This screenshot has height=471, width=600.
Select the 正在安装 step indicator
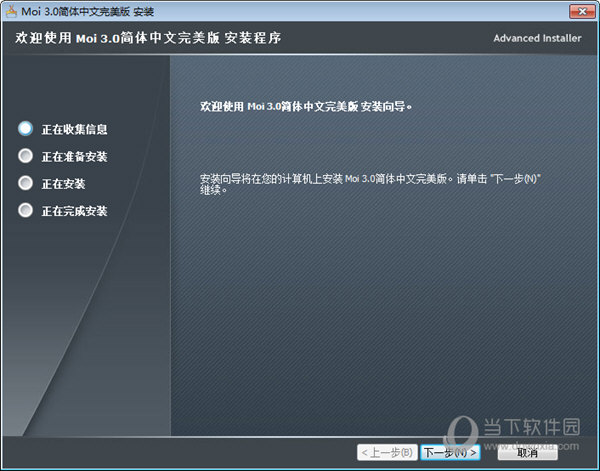(25, 183)
